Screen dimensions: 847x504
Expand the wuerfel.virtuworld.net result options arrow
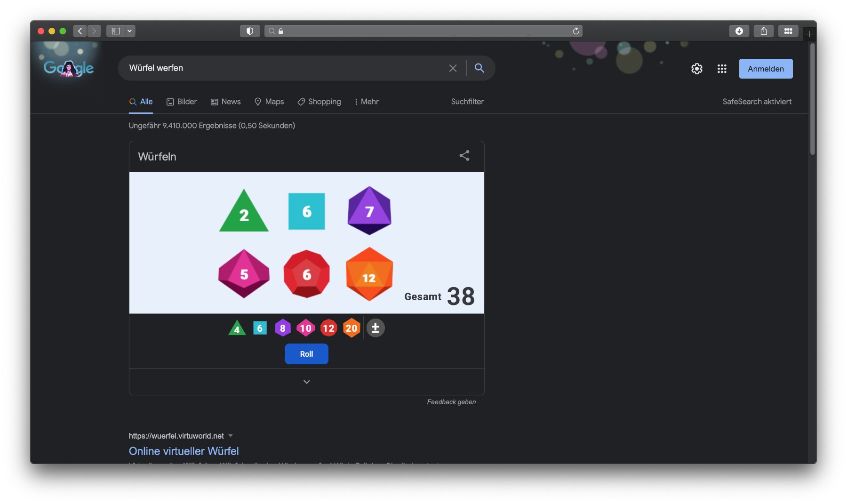231,436
